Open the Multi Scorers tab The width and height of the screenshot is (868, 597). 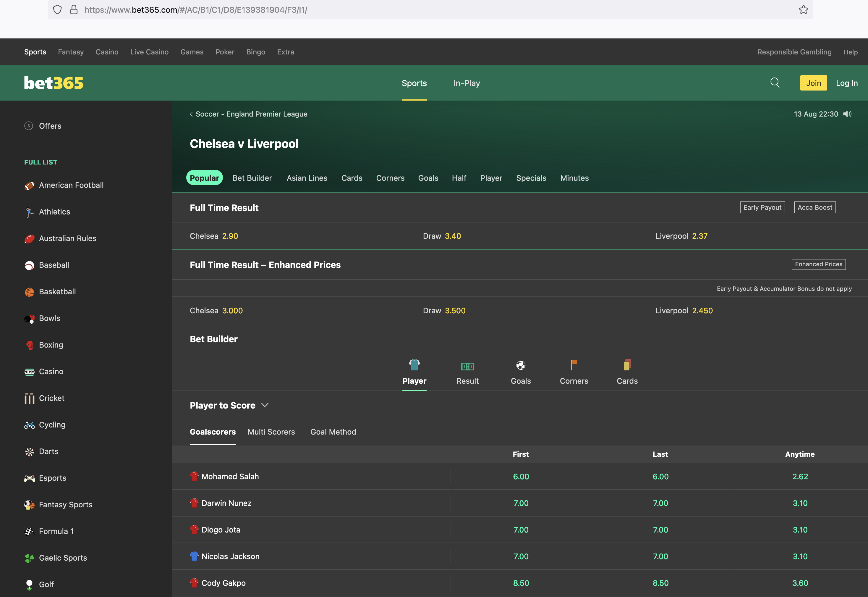point(271,432)
